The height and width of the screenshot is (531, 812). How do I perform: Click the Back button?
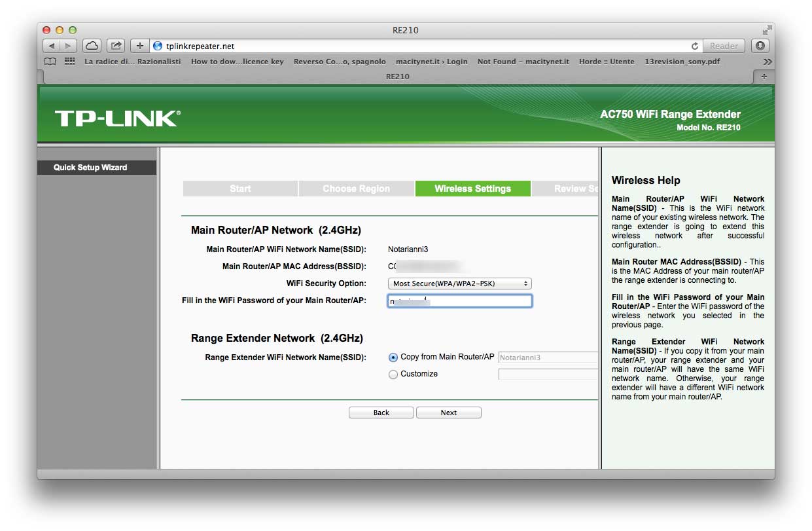[381, 412]
